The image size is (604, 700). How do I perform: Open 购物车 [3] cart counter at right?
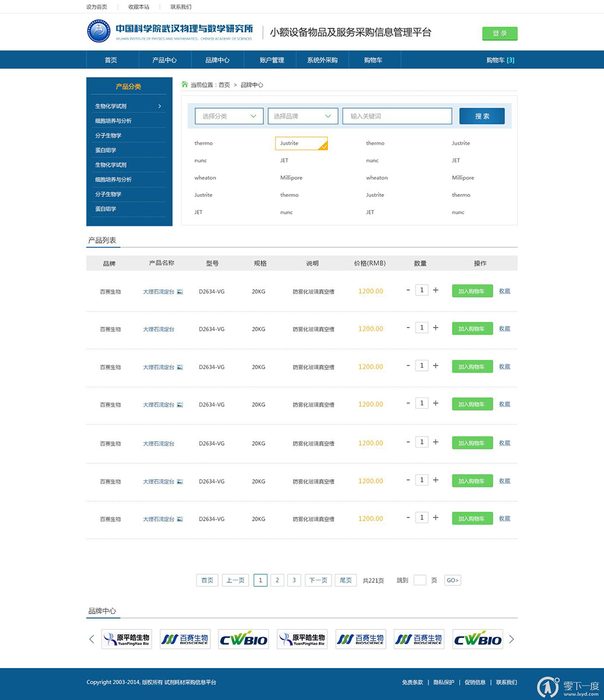pyautogui.click(x=501, y=60)
